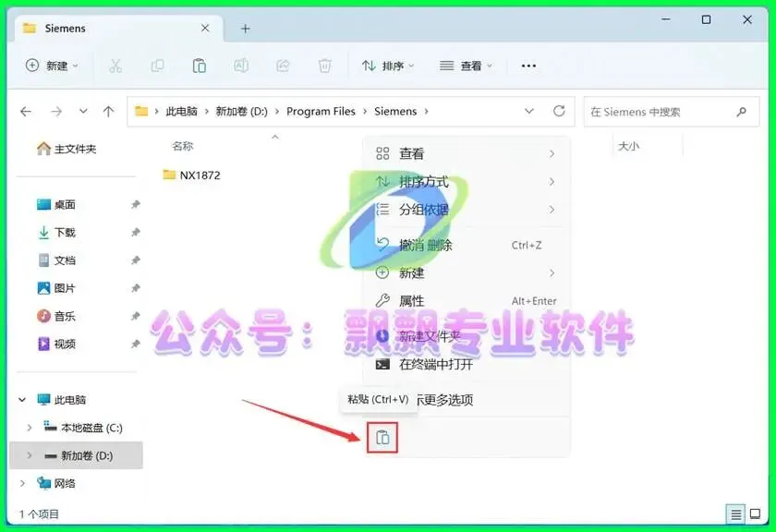776x532 pixels.
Task: Open 主文件夹 in sidebar
Action: (x=67, y=149)
